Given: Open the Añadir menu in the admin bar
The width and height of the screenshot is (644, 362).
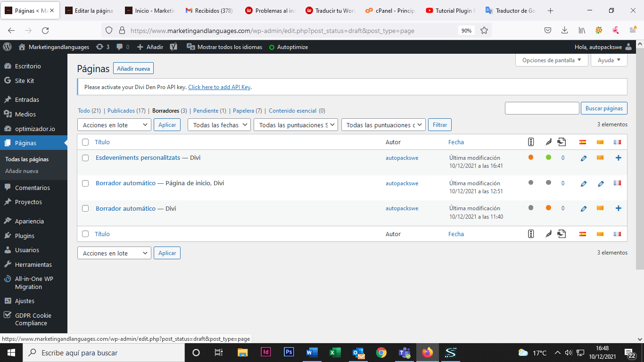Looking at the screenshot, I should (150, 47).
